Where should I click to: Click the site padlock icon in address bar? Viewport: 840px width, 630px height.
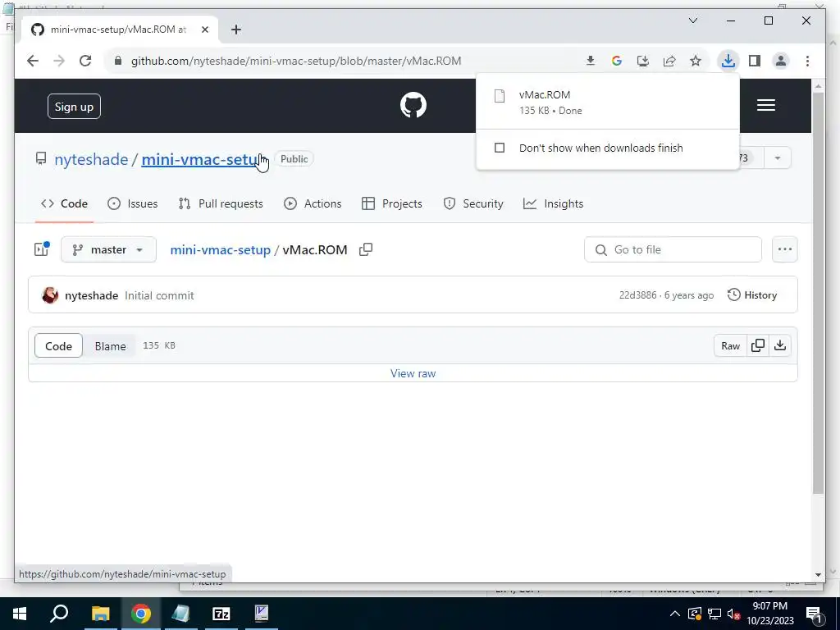click(x=118, y=61)
